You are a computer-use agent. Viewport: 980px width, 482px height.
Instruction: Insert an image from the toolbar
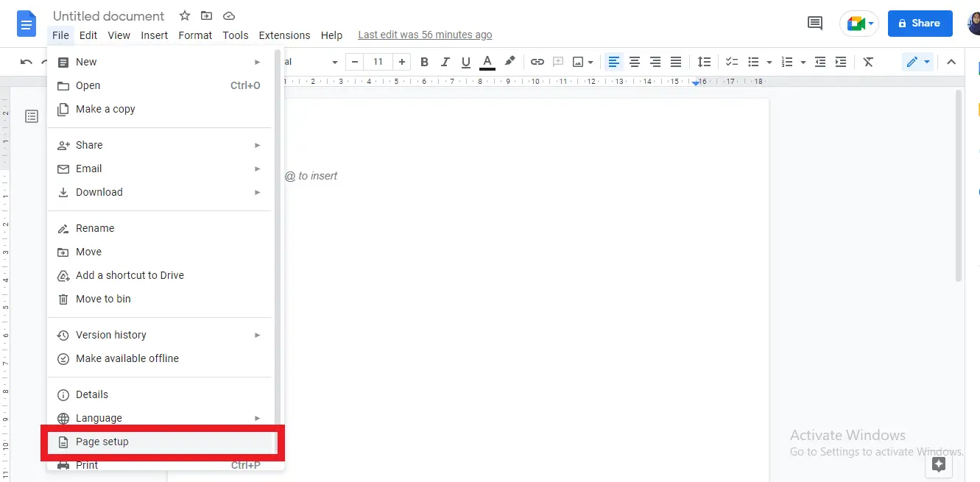577,62
